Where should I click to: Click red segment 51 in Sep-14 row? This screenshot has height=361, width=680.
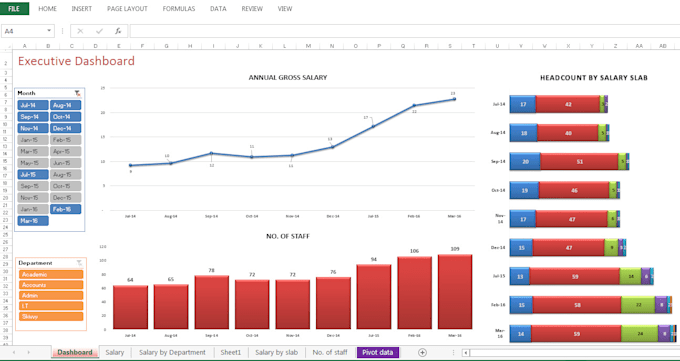coord(579,161)
